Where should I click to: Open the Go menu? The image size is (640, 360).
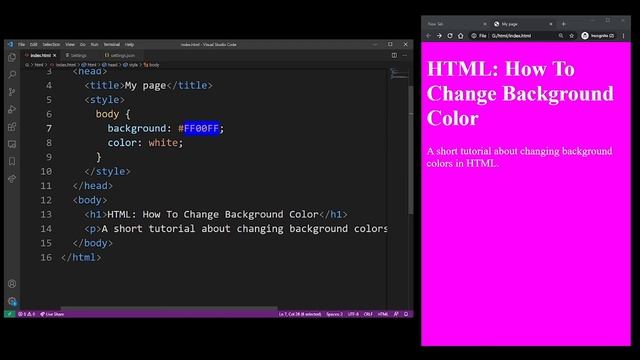[x=82, y=44]
